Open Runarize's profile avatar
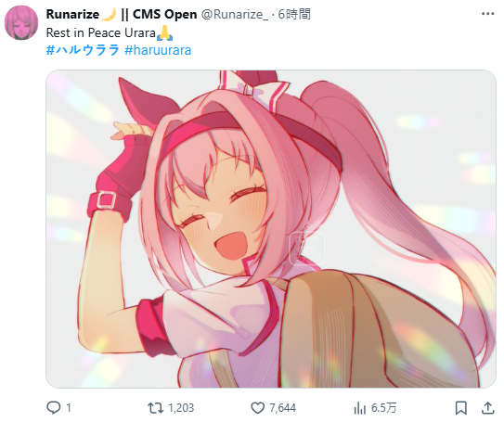 (21, 22)
